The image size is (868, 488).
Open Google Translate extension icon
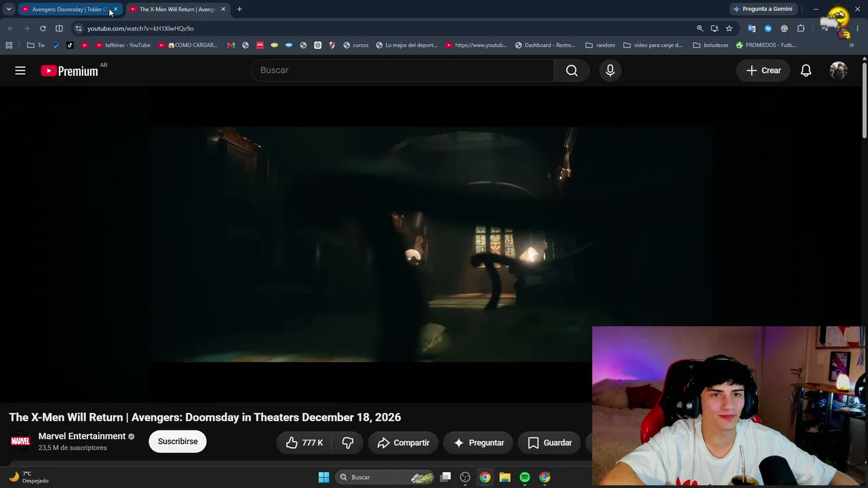[x=751, y=28]
